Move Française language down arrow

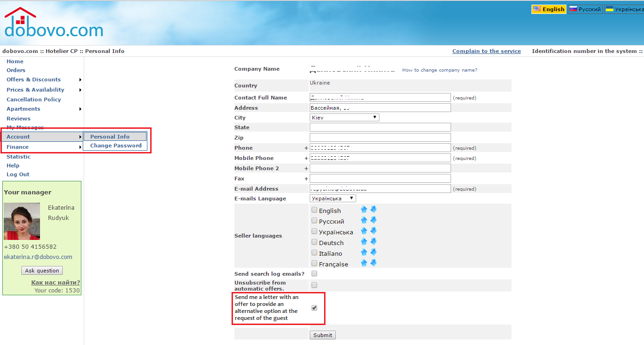click(373, 263)
